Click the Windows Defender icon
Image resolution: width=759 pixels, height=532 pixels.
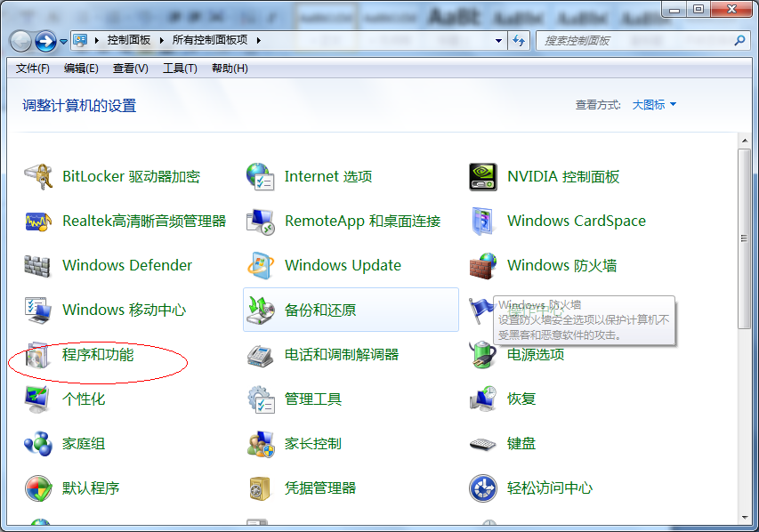click(38, 266)
